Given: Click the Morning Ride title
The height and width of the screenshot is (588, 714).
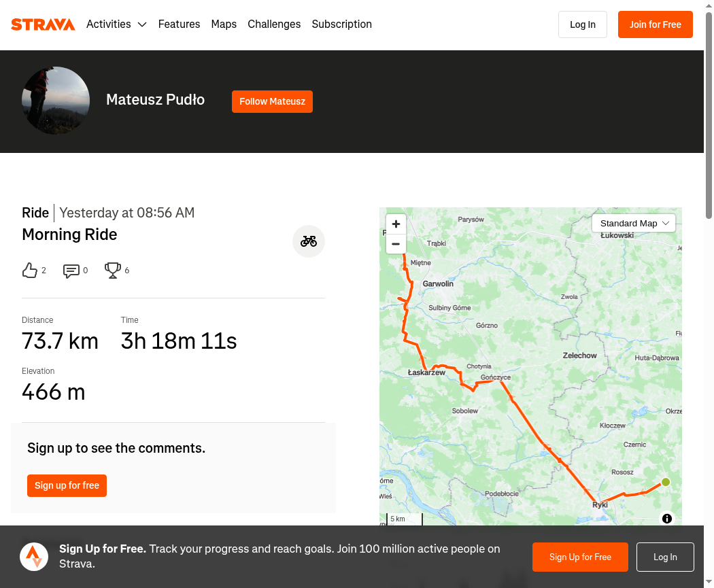Looking at the screenshot, I should (69, 235).
